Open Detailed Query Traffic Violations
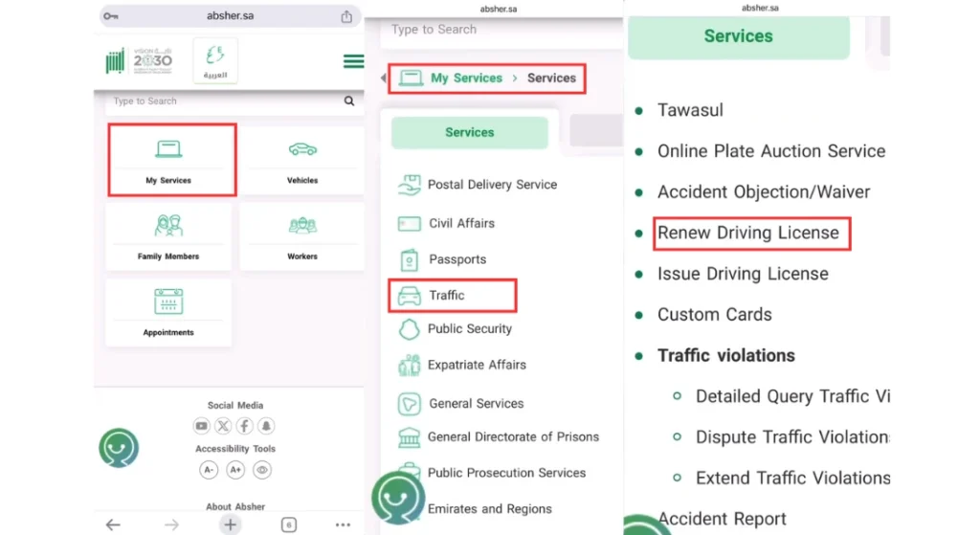980x535 pixels. click(792, 396)
